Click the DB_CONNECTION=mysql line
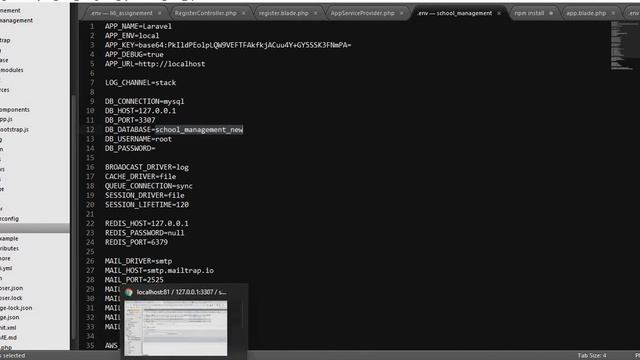The image size is (640, 360). pos(144,101)
